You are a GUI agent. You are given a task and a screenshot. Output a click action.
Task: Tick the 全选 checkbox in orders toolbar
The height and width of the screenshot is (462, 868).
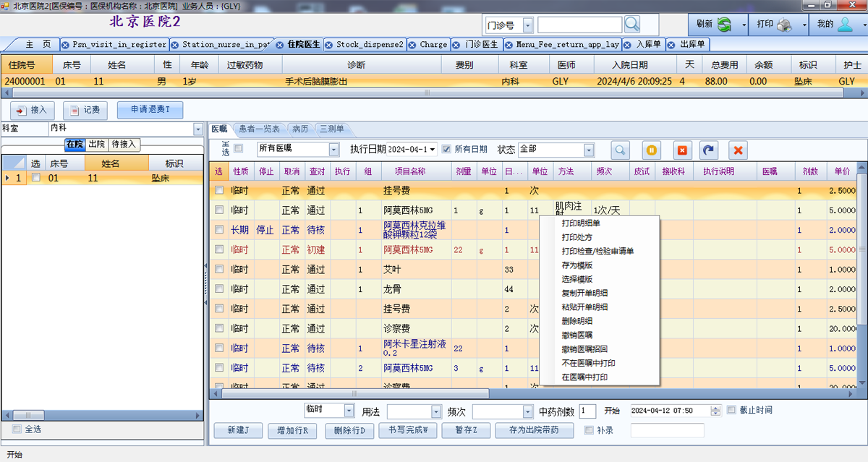239,149
